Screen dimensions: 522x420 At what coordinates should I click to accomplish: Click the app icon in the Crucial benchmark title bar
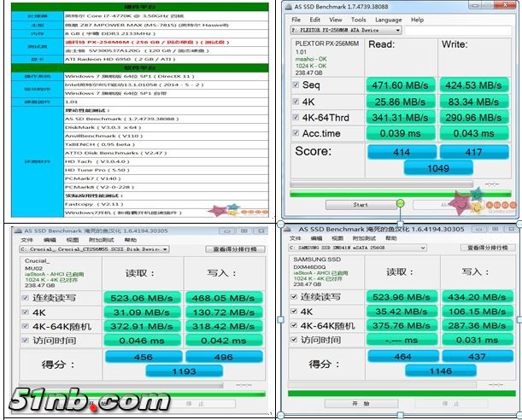click(x=14, y=229)
